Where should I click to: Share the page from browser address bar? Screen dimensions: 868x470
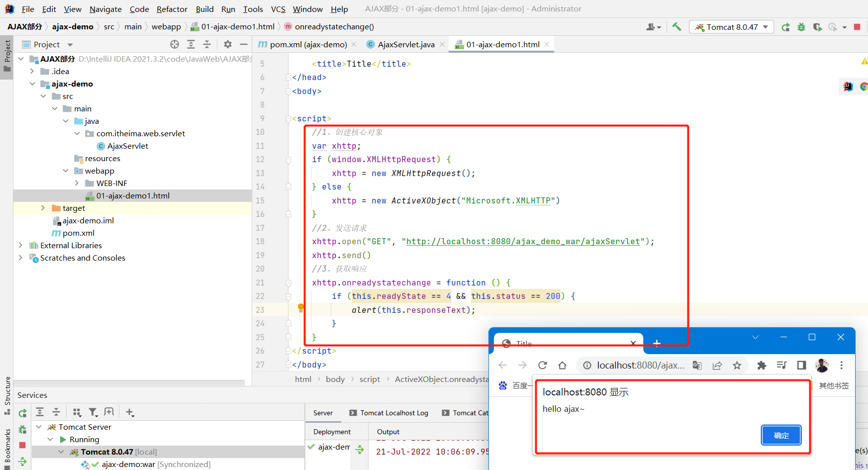pos(717,366)
